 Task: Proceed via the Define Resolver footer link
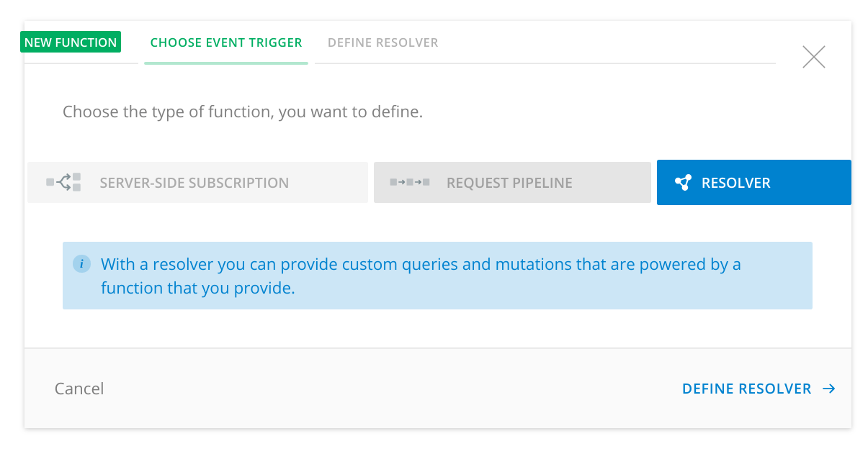(759, 389)
